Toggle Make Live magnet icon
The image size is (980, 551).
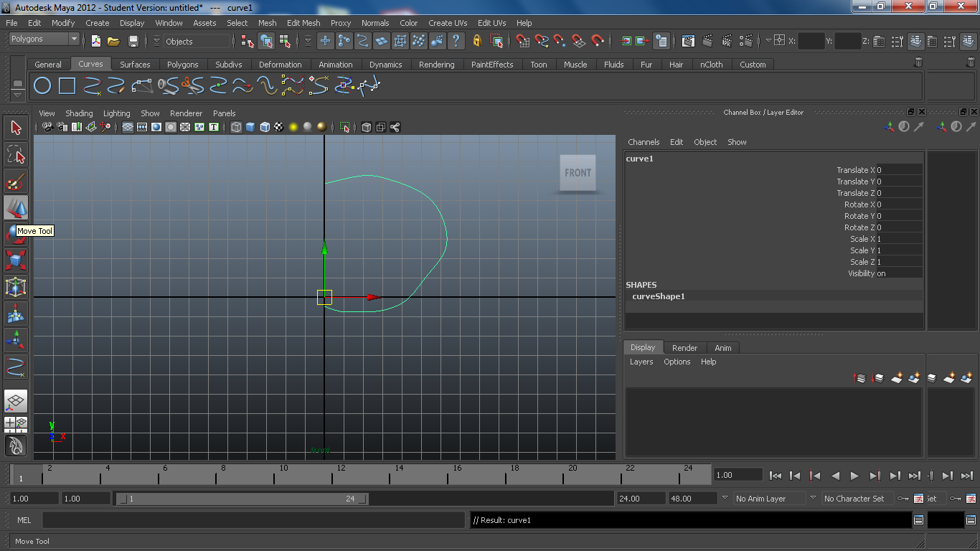click(597, 41)
